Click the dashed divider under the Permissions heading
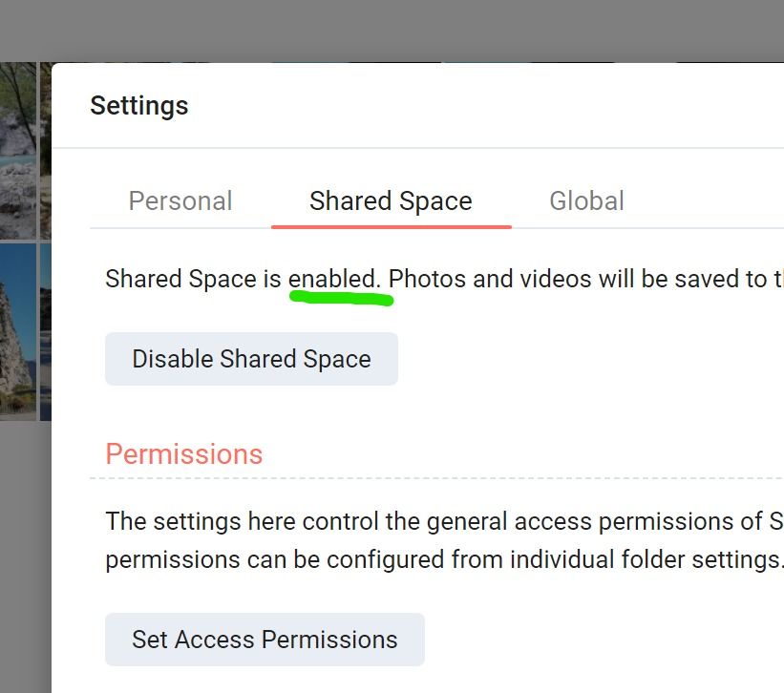The image size is (784, 693). point(430,477)
